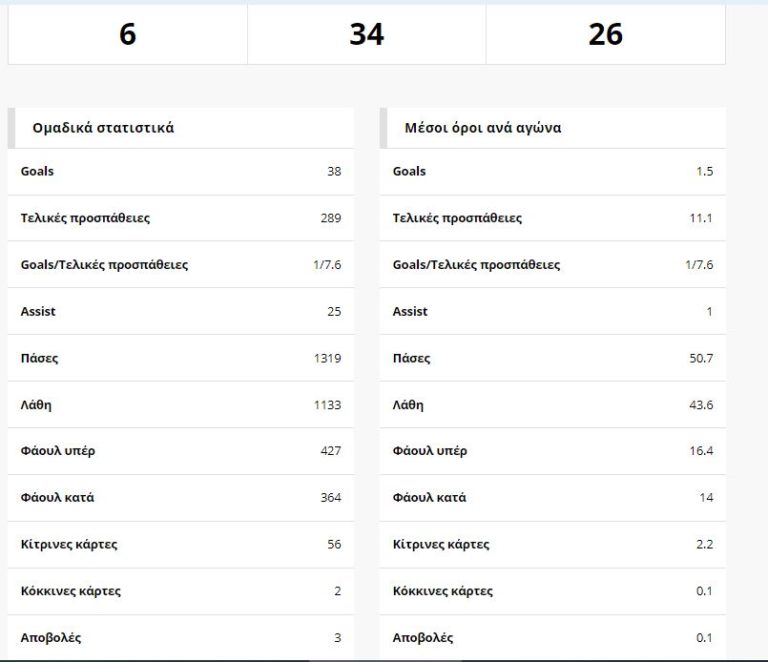
Task: Select the "Τελικές προσπάθειες" row showing 289
Action: pyautogui.click(x=180, y=218)
